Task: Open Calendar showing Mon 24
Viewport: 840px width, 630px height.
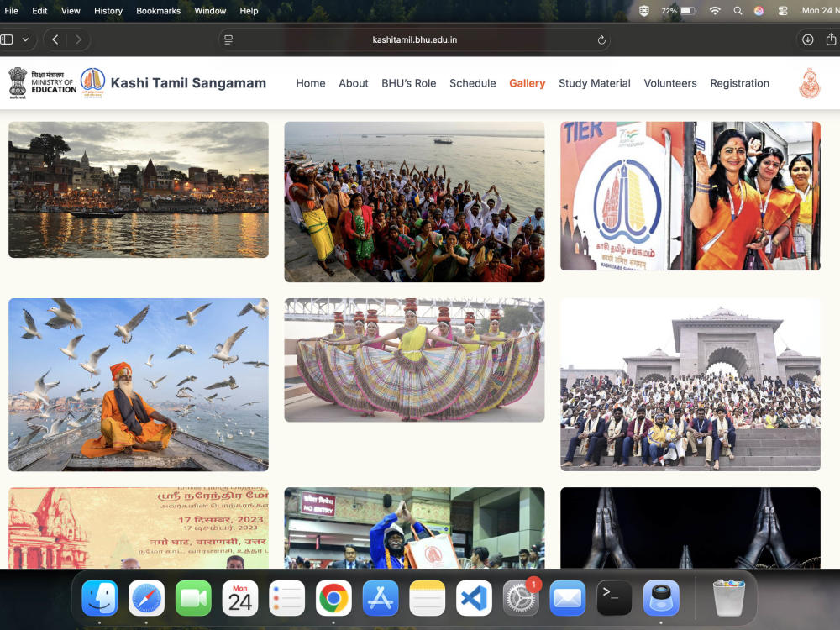Action: 240,598
